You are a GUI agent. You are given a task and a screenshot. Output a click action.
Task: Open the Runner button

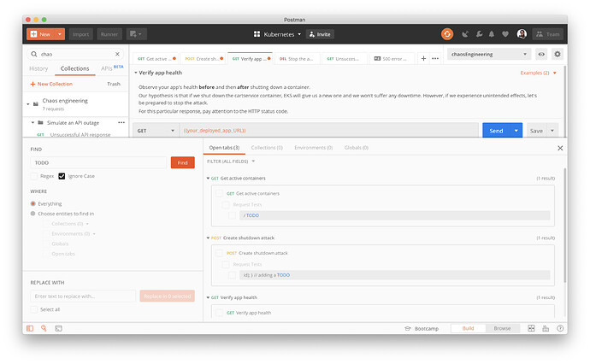(109, 34)
